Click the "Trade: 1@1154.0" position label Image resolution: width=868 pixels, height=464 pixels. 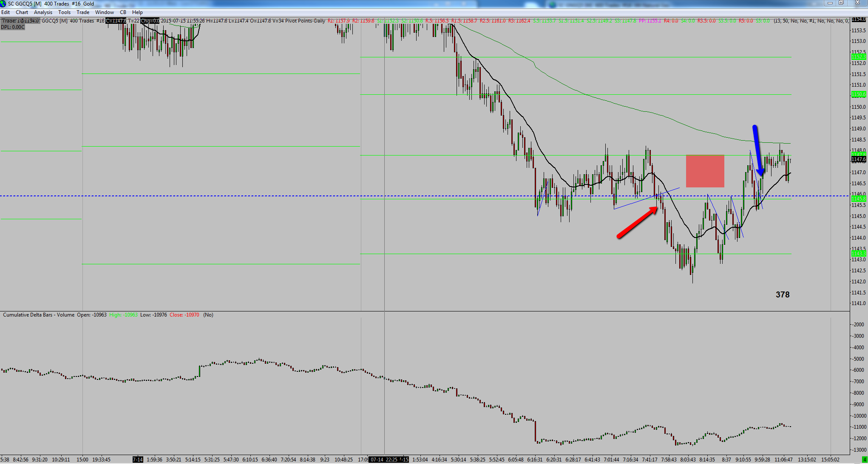pyautogui.click(x=20, y=21)
